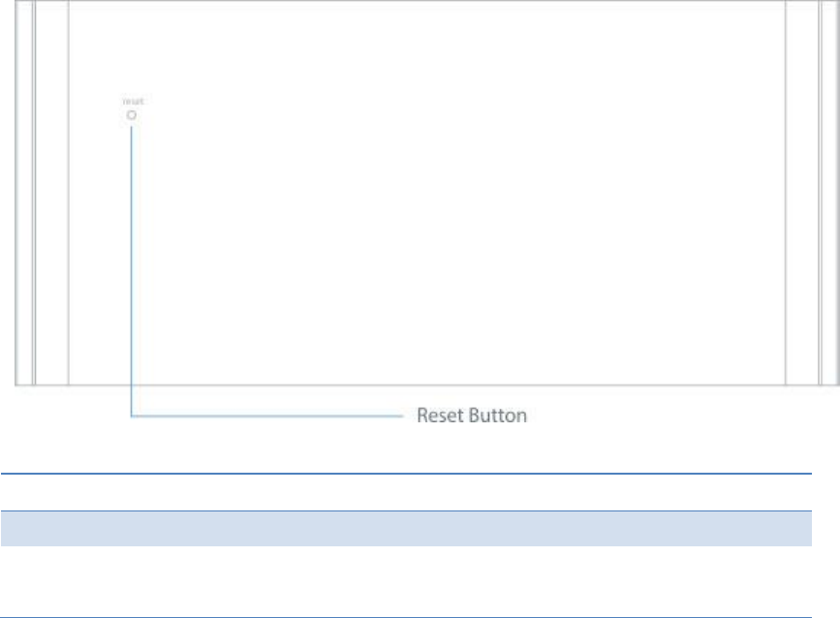840x618 pixels.
Task: Click the left ridged edge of the device panel
Action: click(26, 194)
